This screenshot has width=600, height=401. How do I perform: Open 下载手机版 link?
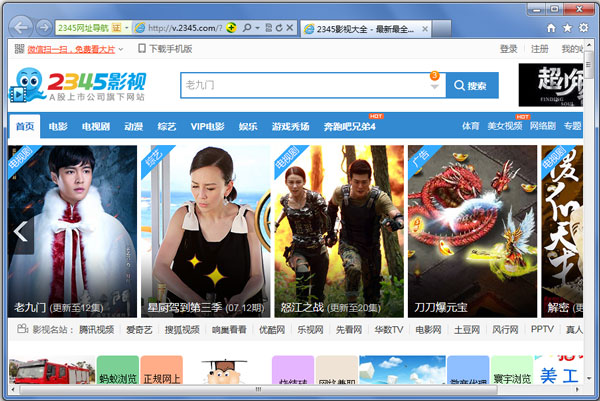pyautogui.click(x=165, y=49)
